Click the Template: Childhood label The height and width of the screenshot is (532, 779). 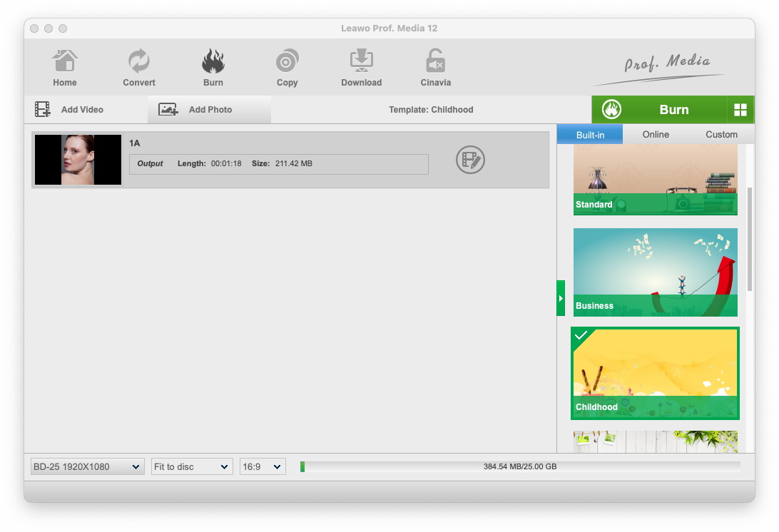(431, 109)
